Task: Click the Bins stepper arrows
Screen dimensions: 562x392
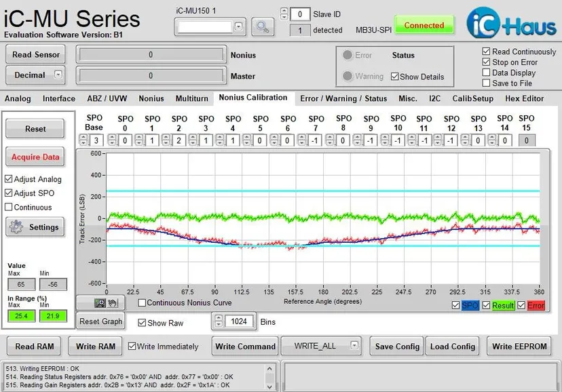Action: coord(219,321)
